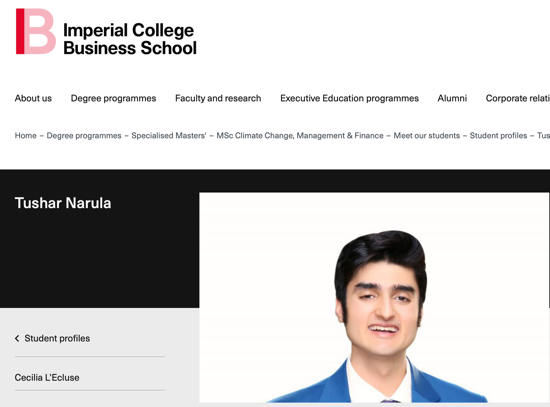550x407 pixels.
Task: Click the Tushar Narula page heading
Action: coord(63,203)
